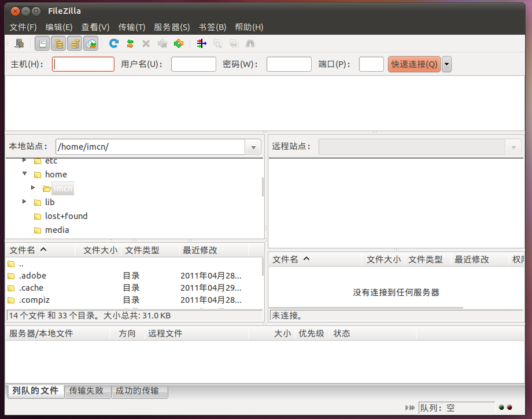Click the binoculars search files icon
The image size is (532, 419).
[250, 43]
